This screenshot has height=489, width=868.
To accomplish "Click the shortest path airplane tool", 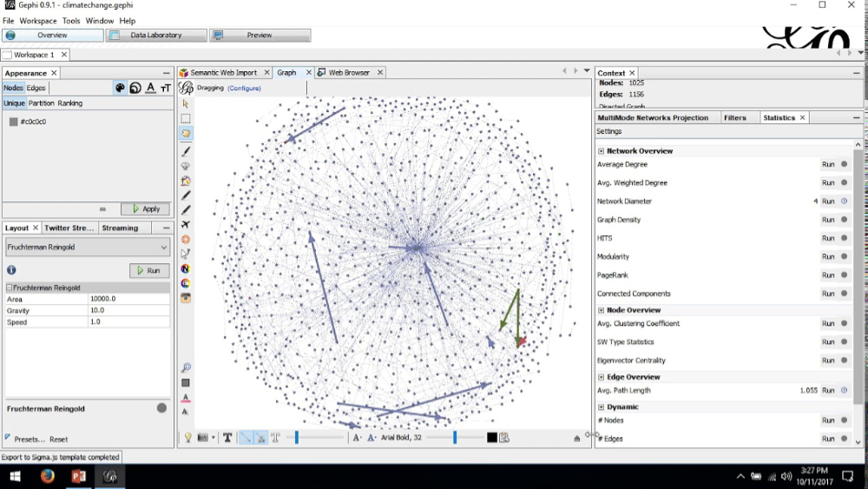I will click(186, 224).
